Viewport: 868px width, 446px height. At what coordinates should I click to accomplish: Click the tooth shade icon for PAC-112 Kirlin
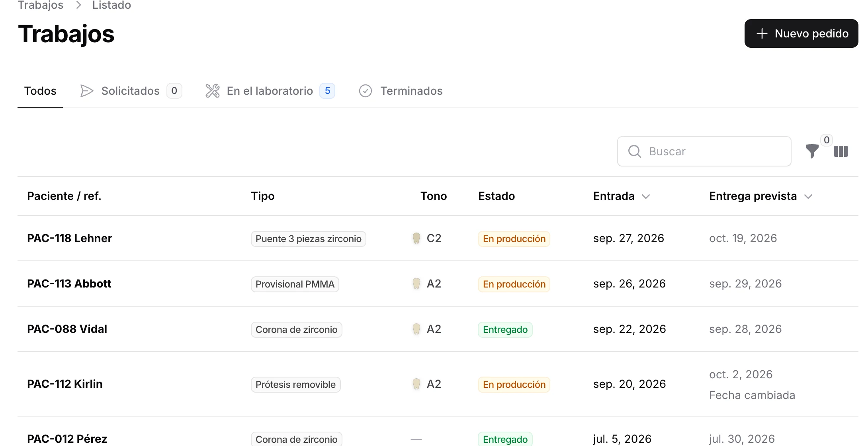coord(416,384)
